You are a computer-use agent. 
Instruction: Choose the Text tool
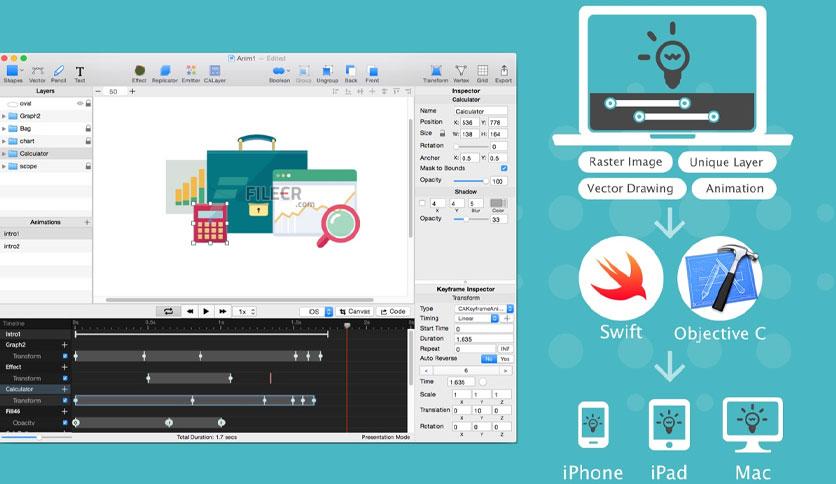[x=79, y=74]
